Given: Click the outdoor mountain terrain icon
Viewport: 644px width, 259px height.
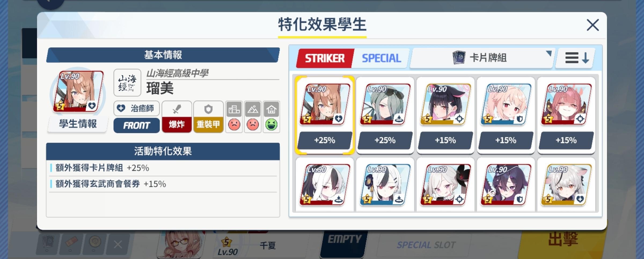Looking at the screenshot, I should coord(253,109).
